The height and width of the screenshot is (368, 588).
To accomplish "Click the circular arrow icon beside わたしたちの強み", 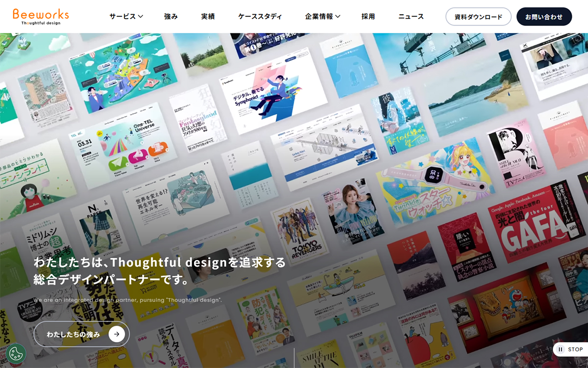I will (116, 334).
